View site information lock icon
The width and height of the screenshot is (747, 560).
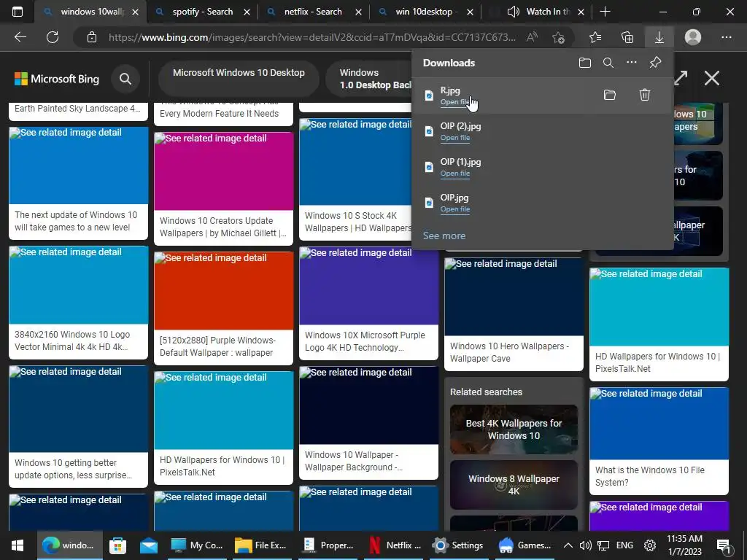(92, 37)
